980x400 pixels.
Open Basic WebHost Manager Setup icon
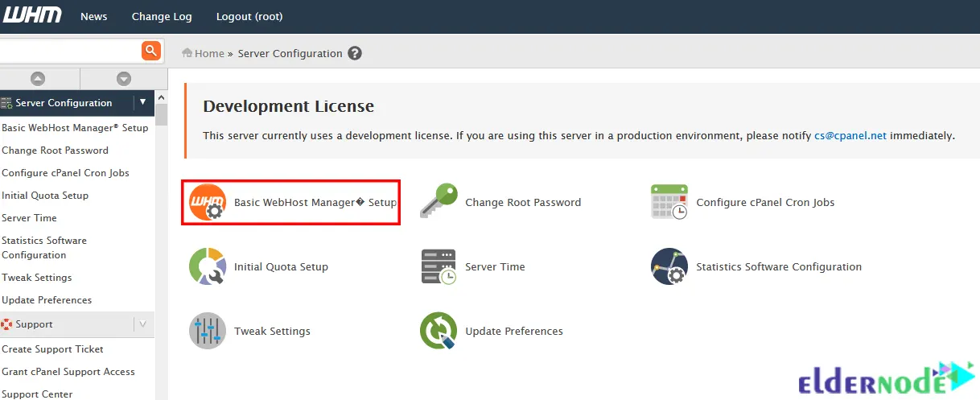click(208, 202)
